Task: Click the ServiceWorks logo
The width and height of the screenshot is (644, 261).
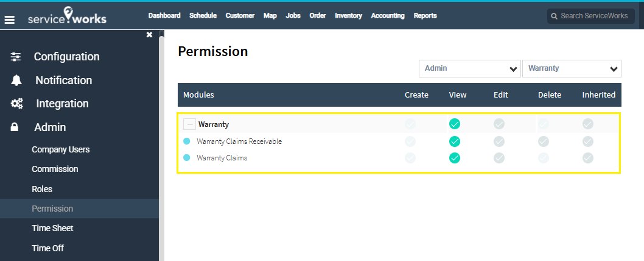Action: click(67, 17)
